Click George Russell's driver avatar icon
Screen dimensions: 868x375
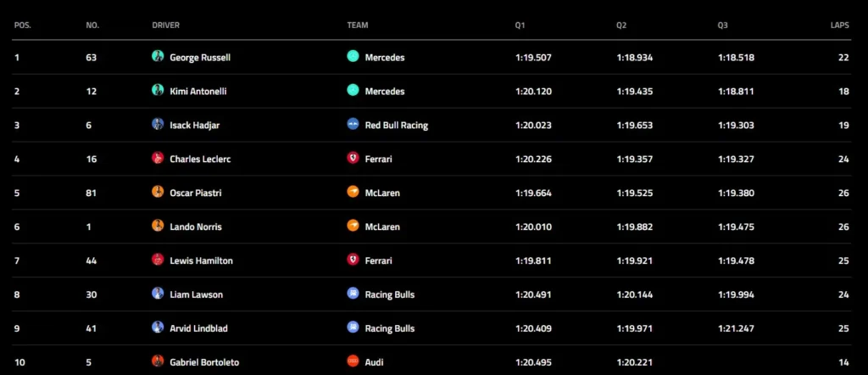pos(158,57)
